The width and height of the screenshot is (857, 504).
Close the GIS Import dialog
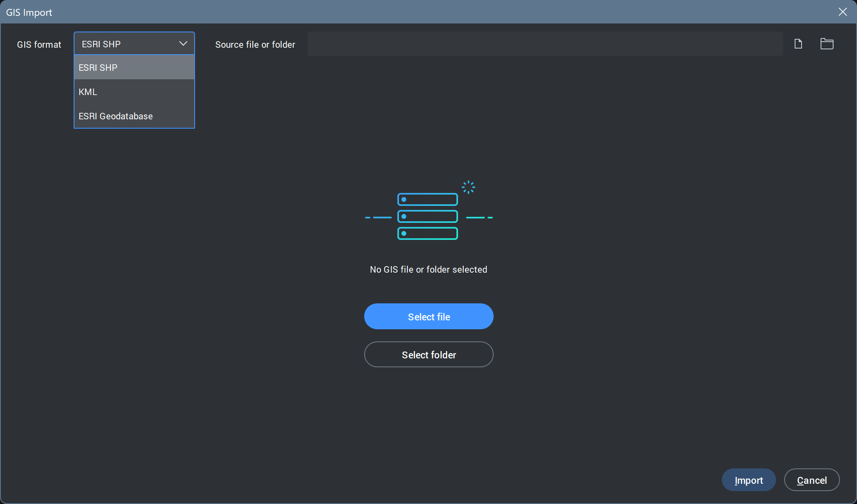(x=842, y=12)
